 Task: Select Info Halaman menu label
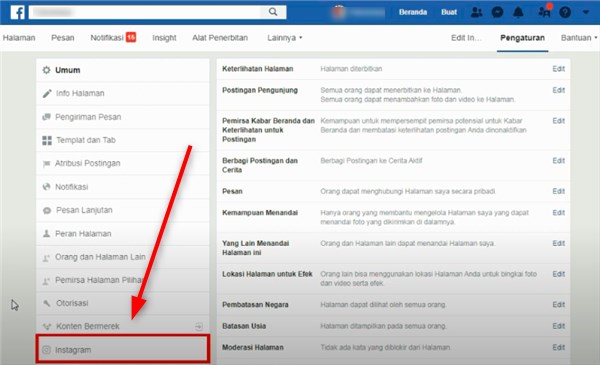[x=80, y=93]
